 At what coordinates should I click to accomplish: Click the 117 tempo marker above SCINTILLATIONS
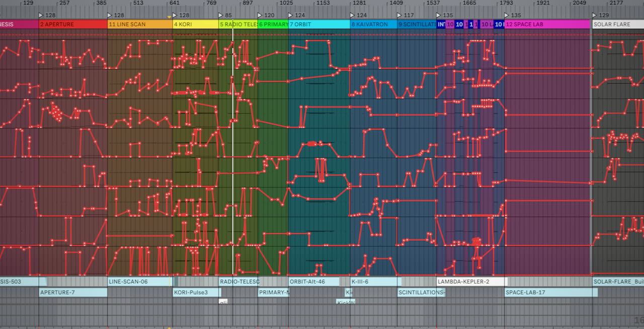pos(399,15)
